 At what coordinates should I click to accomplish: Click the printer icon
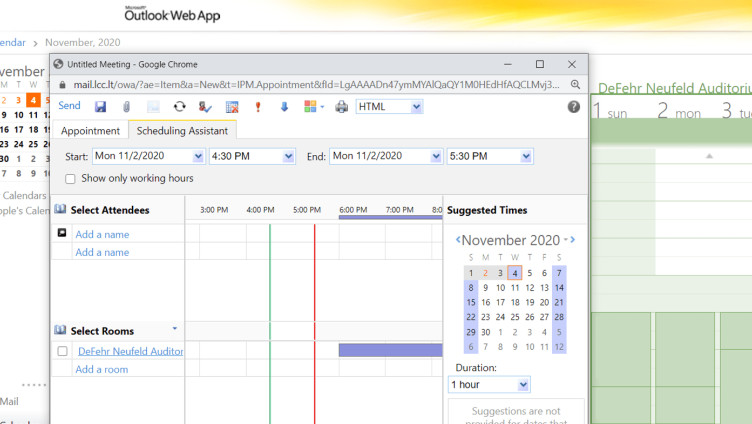342,107
